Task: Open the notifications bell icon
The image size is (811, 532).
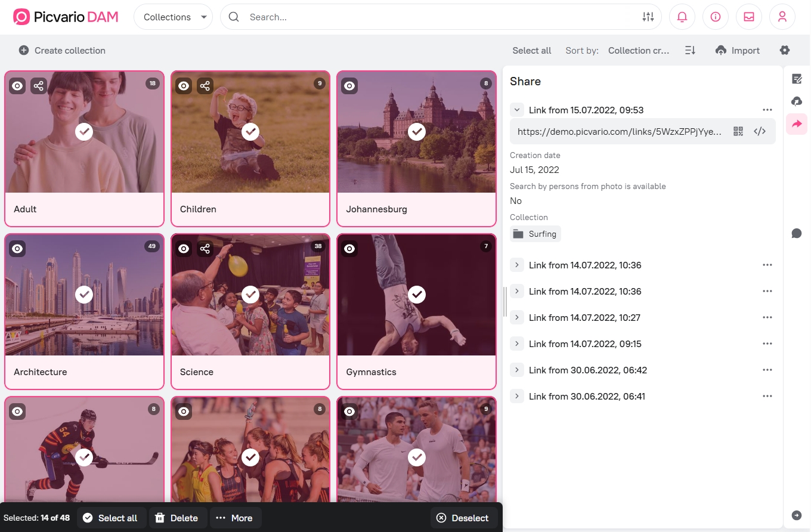Action: pyautogui.click(x=682, y=17)
